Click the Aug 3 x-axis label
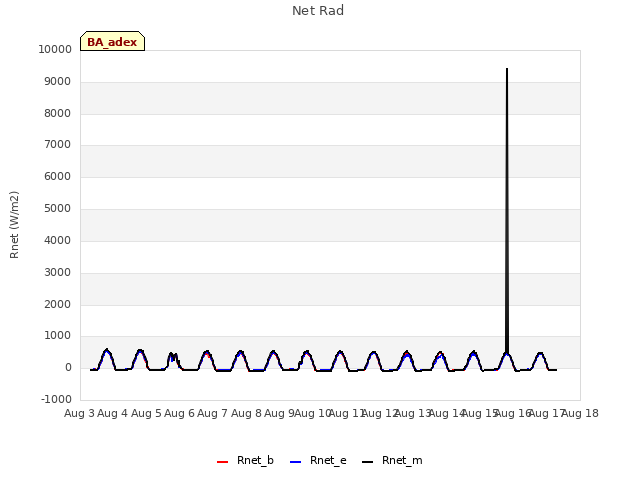Image resolution: width=640 pixels, height=480 pixels. coord(79,413)
